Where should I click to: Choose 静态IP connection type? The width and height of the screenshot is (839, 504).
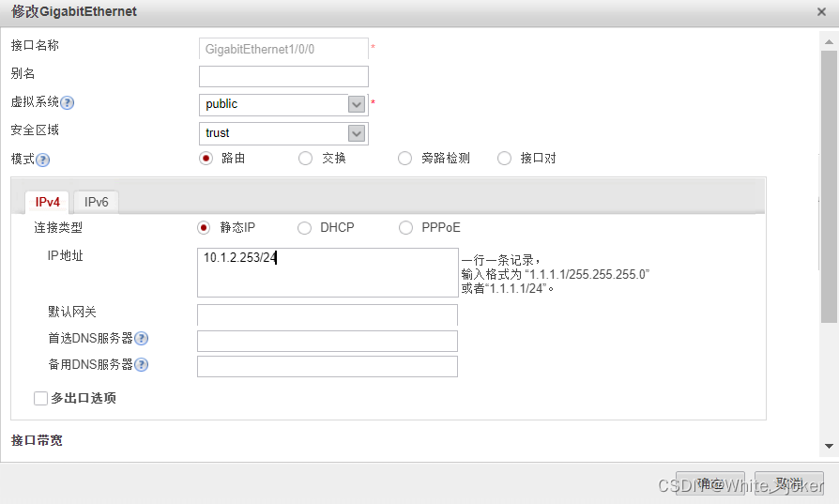204,228
